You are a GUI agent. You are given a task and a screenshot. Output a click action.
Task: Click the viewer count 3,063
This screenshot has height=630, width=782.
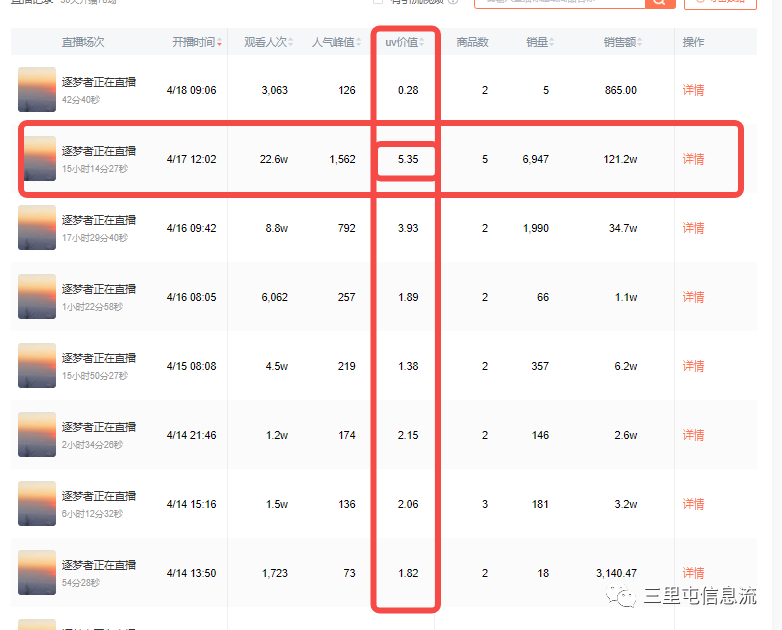click(275, 90)
